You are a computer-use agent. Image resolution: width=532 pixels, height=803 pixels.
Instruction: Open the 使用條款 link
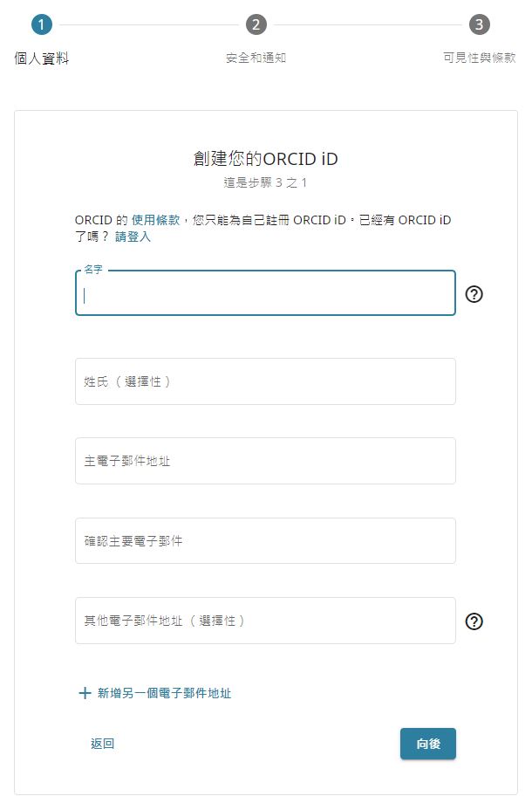(156, 220)
